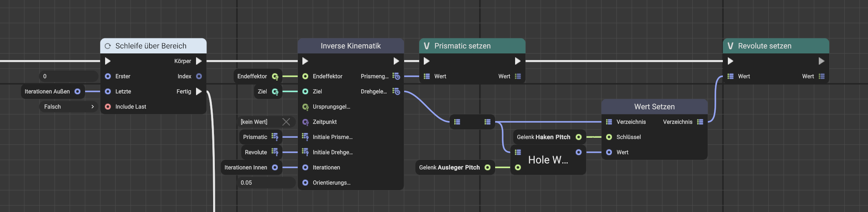Clear the [kein Wert] field with X
The width and height of the screenshot is (868, 212).
pyautogui.click(x=286, y=122)
